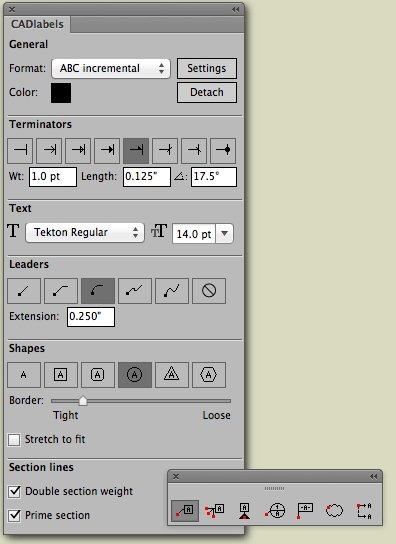Select the cloud revision tool in toolbar
Image resolution: width=396 pixels, height=544 pixels.
tap(334, 511)
